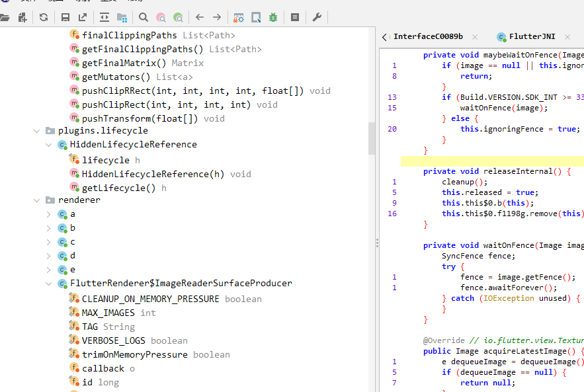Click the finalClippingPaths field icon

(74, 34)
